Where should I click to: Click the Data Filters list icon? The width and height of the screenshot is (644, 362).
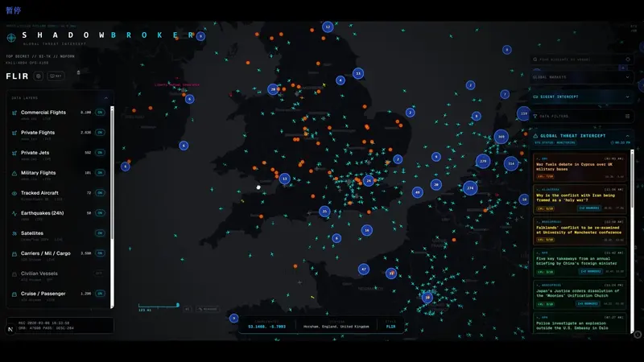point(628,116)
